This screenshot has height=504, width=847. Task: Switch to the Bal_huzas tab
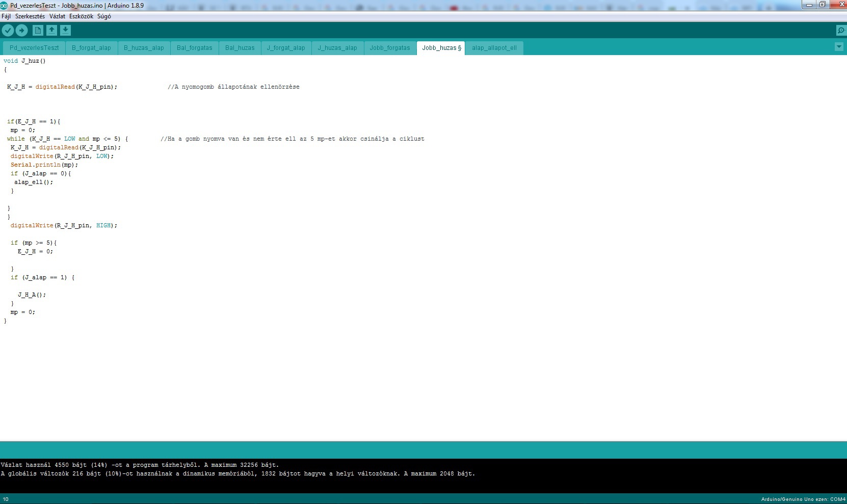[x=240, y=48]
